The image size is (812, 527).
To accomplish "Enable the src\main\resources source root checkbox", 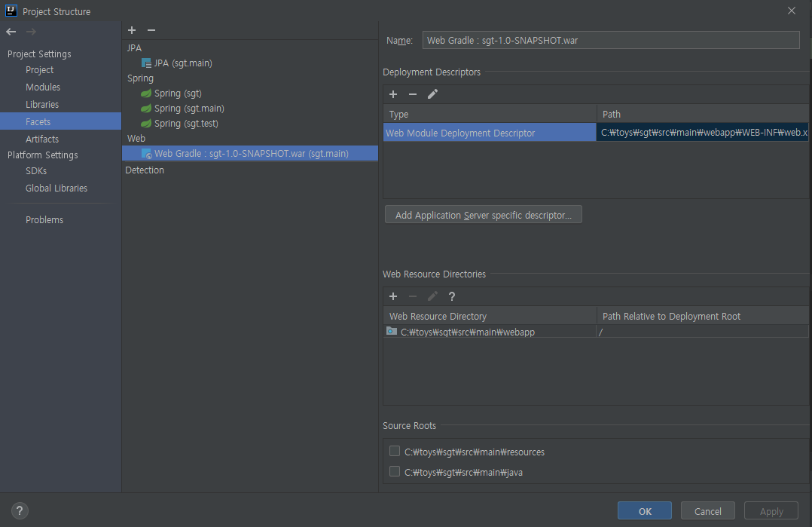I will [x=395, y=452].
